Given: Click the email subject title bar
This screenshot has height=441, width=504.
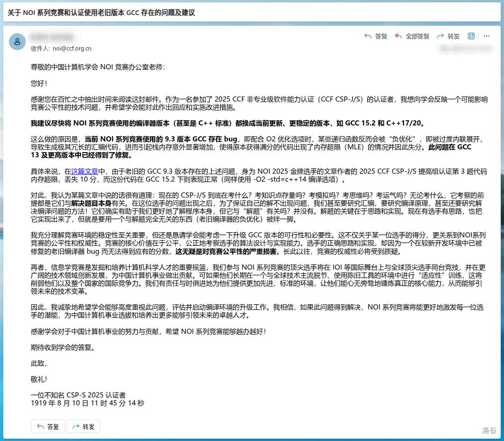Looking at the screenshot, I should (x=102, y=13).
